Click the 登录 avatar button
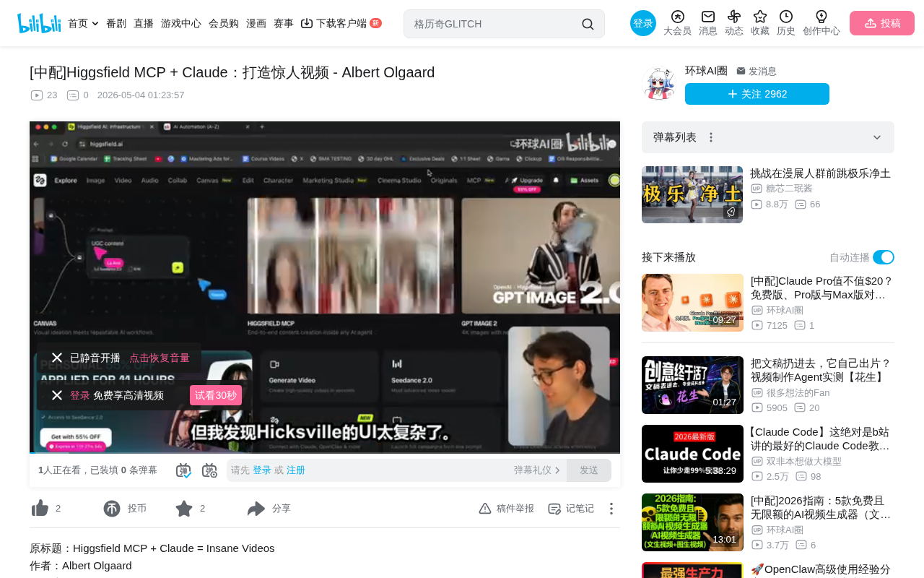The image size is (924, 578). [643, 23]
